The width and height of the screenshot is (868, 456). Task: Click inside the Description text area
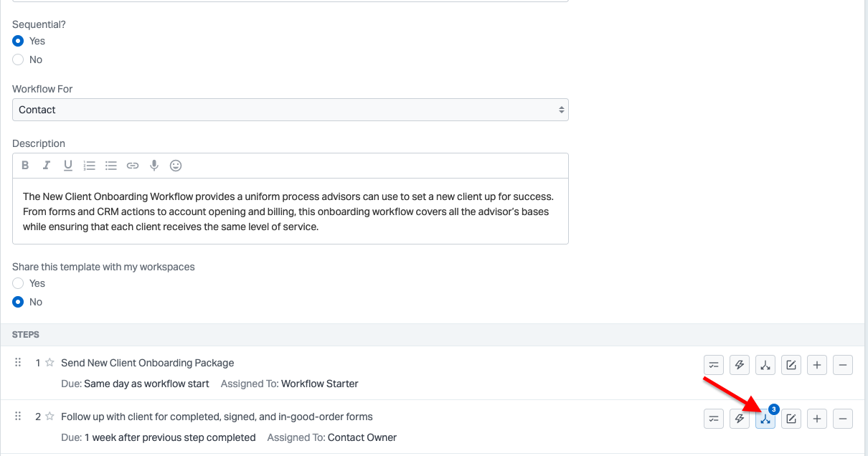tap(290, 212)
